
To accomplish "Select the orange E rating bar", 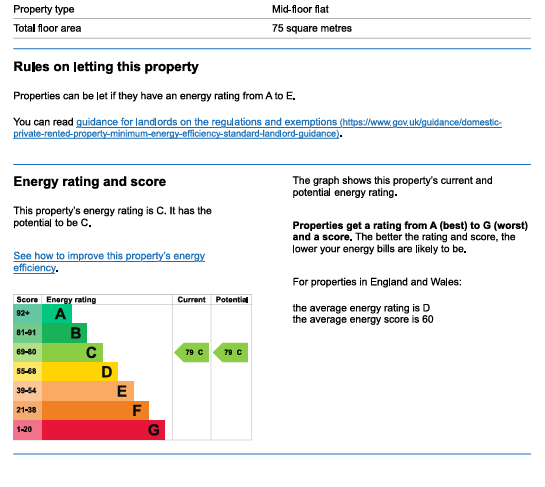I will click(88, 391).
